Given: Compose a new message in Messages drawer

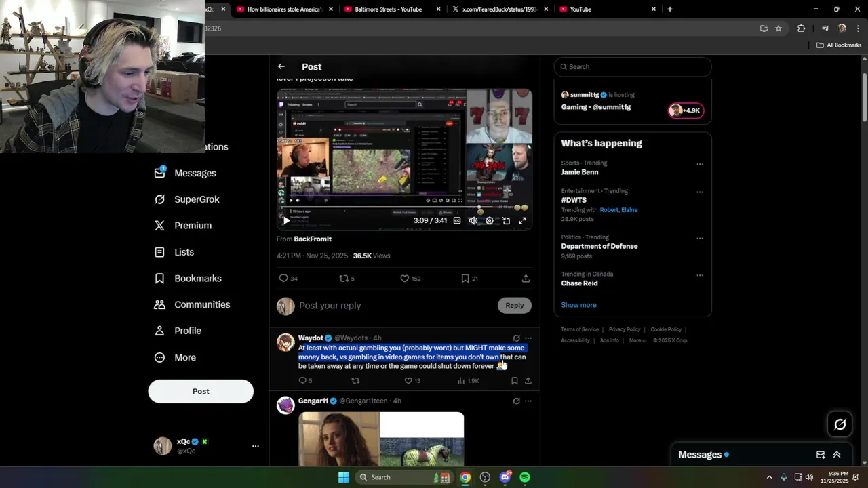Looking at the screenshot, I should coord(821,455).
